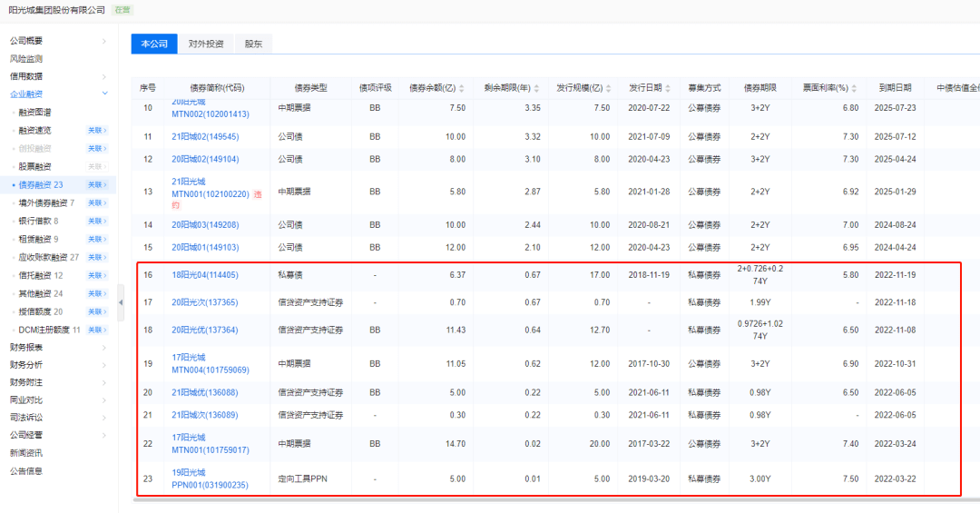This screenshot has width=980, height=513.
Task: Click the 2+0.726+0.274Y bond term cell
Action: [760, 275]
